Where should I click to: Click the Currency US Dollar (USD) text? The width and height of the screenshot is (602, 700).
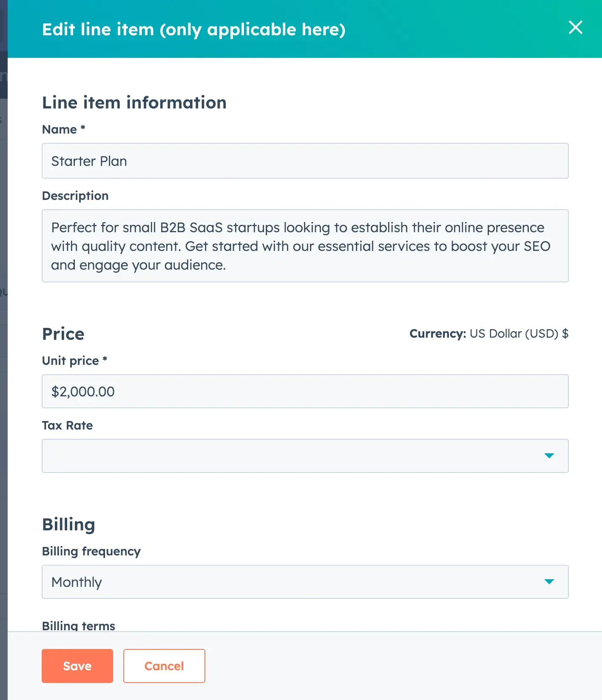click(489, 334)
